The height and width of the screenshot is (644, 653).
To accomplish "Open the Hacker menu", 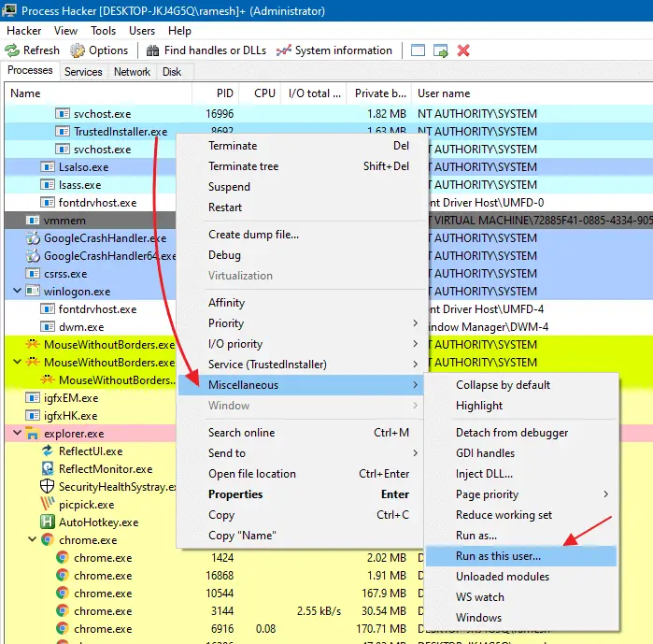I will coord(24,31).
